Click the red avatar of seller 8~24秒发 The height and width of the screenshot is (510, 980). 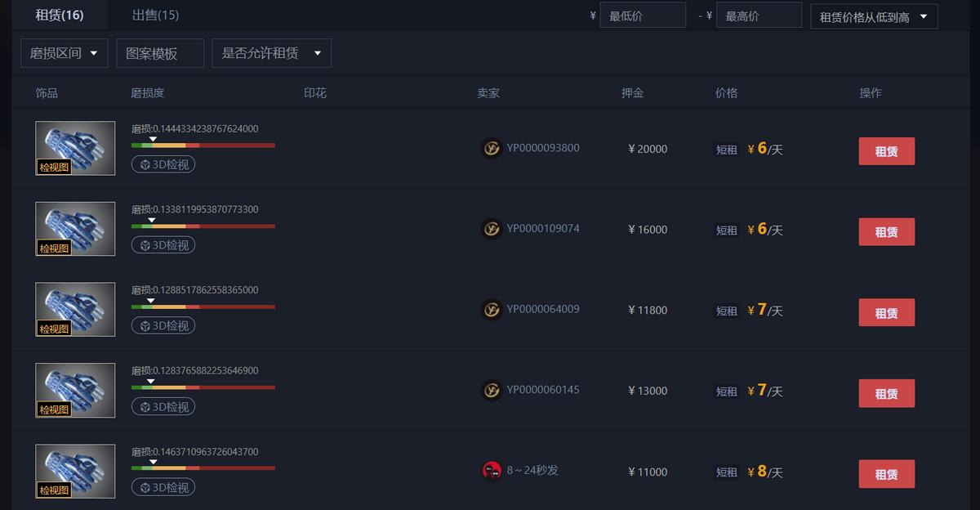[x=492, y=471]
